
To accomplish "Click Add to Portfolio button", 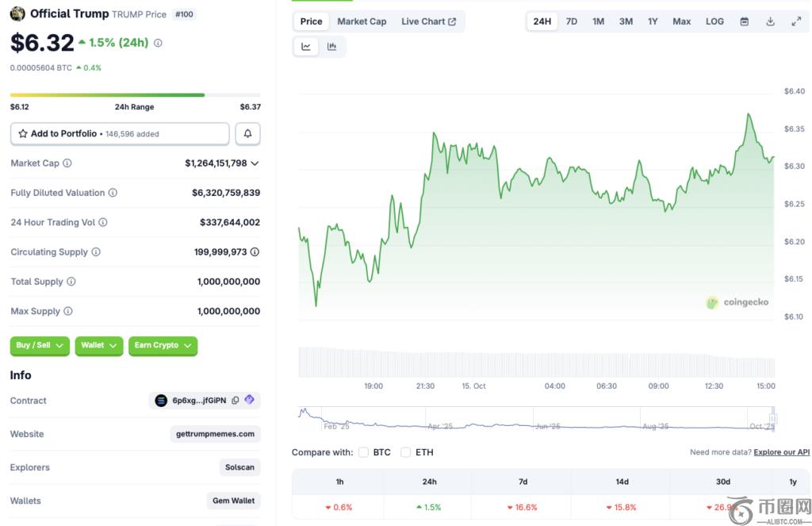I will tap(120, 134).
